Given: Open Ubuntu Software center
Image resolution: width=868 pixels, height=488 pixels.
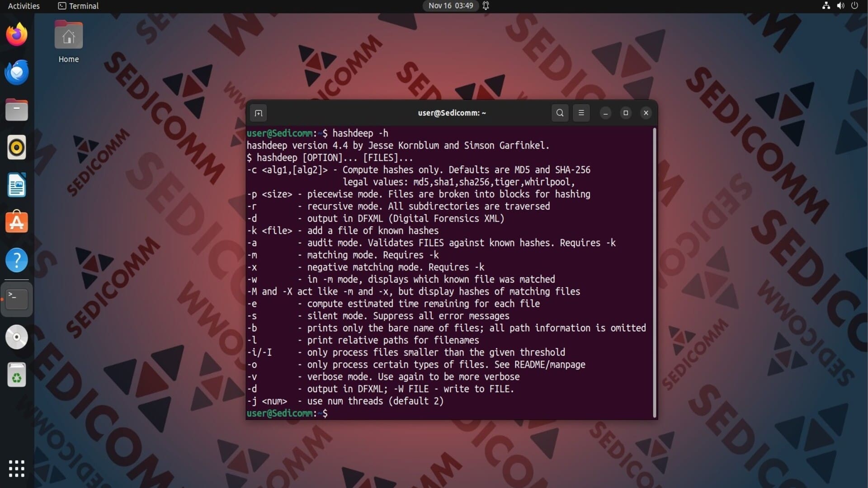Looking at the screenshot, I should pos(17,223).
